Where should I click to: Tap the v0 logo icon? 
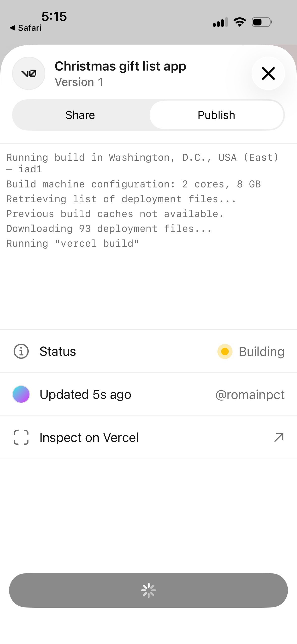coord(29,73)
